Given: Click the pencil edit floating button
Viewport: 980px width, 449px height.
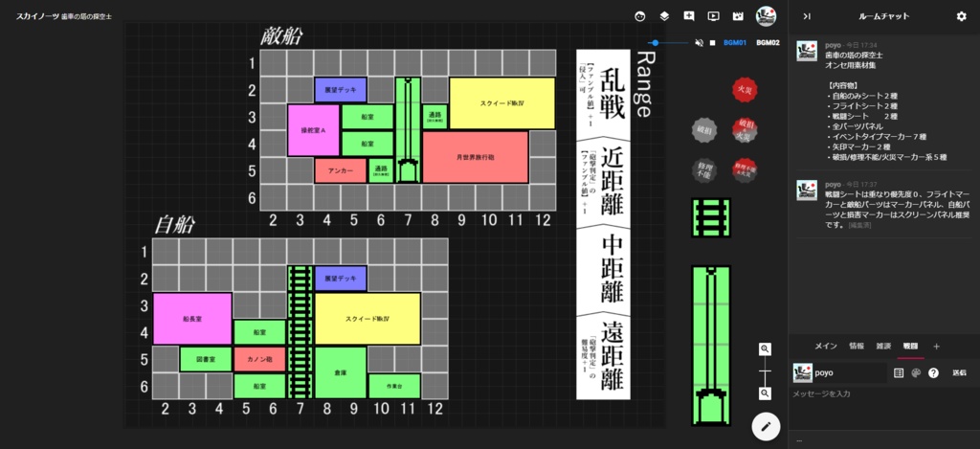Looking at the screenshot, I should (766, 426).
